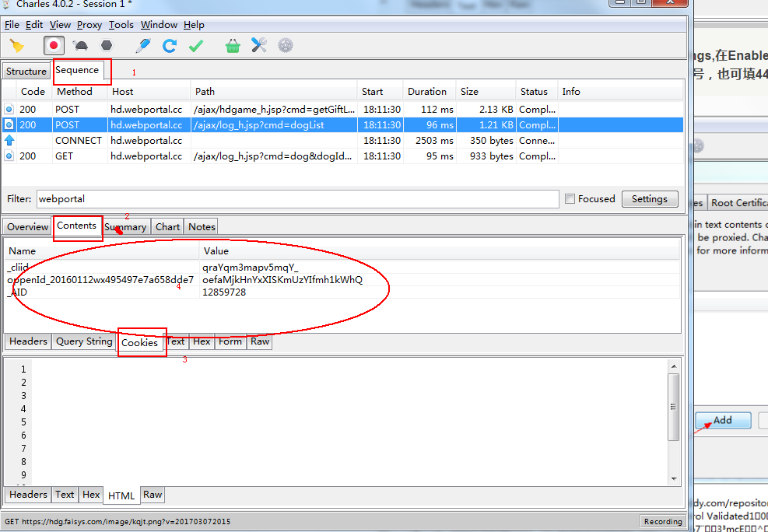Click the pen compose request icon

pos(142,46)
